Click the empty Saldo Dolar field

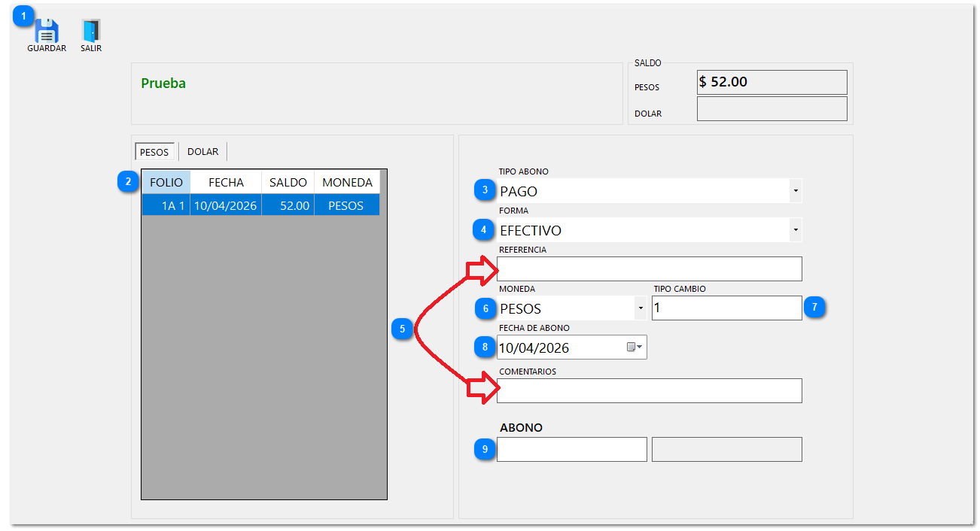pos(772,108)
